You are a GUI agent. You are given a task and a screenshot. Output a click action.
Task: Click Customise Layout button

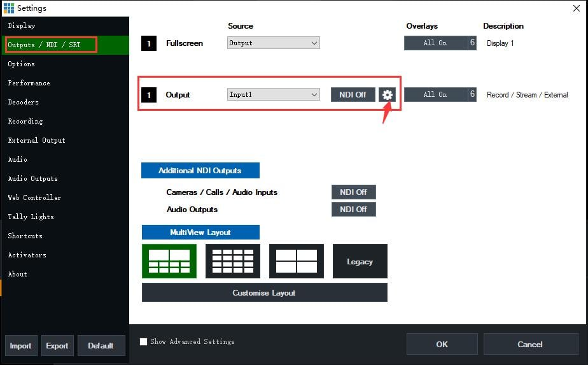pos(264,293)
